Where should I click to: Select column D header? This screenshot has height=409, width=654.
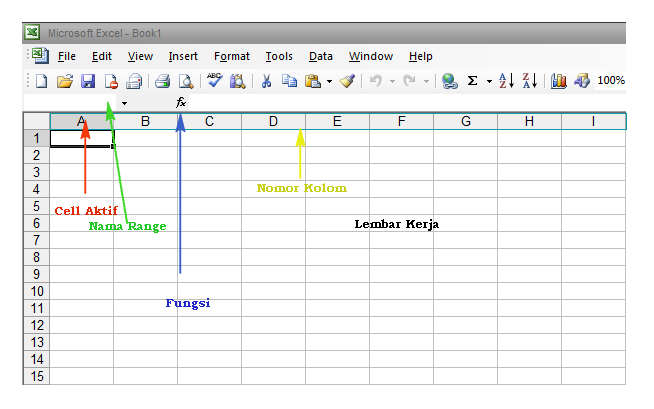273,121
